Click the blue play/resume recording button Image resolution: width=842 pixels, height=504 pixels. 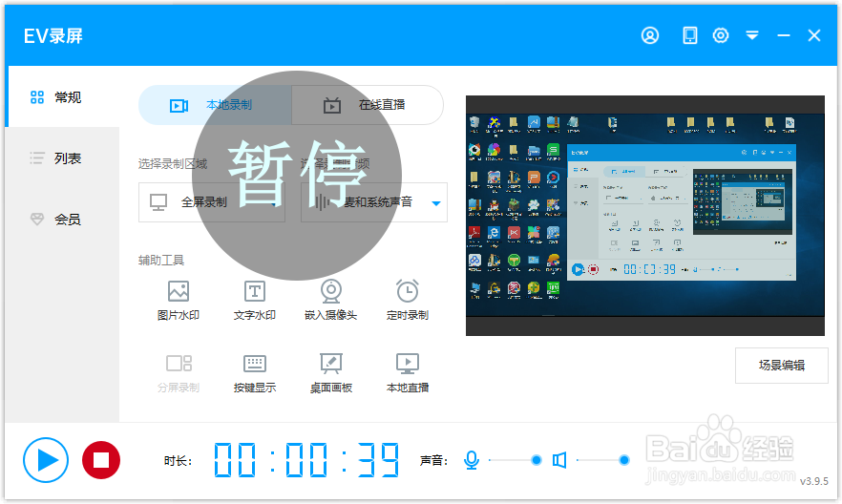46,460
